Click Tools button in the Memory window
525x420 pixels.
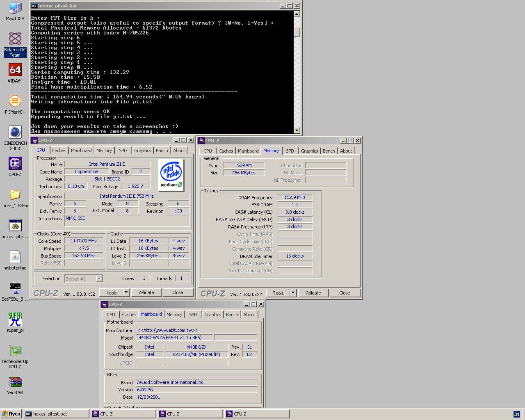click(278, 293)
